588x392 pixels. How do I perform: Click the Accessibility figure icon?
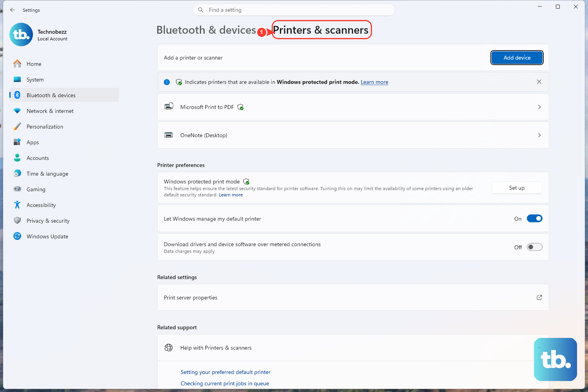click(x=17, y=205)
